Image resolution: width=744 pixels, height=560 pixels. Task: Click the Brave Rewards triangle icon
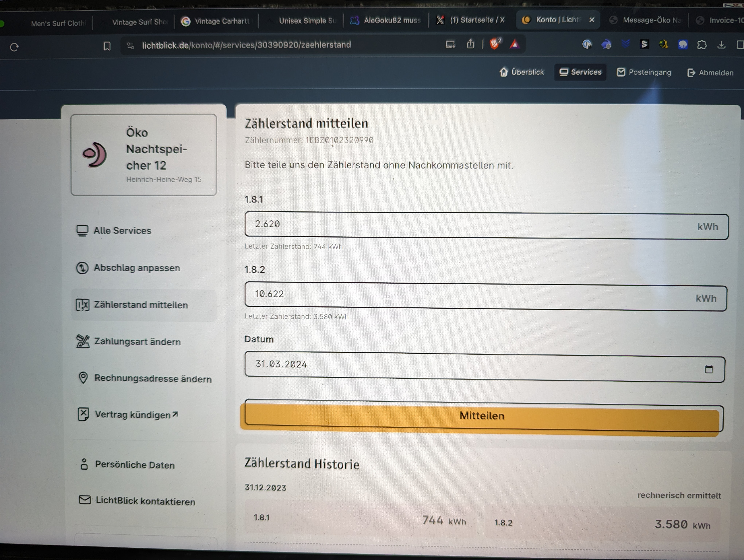(514, 44)
